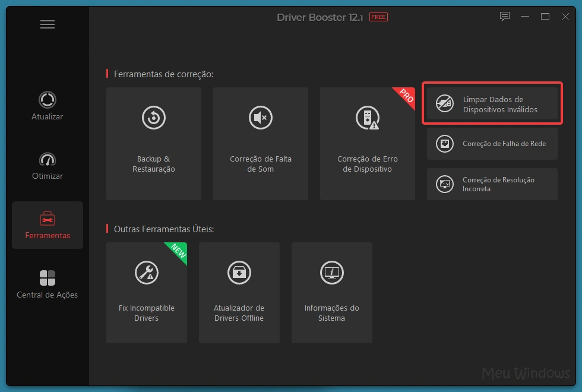The height and width of the screenshot is (392, 582).
Task: Click the NEW ribbon on Fix Incompatible Drivers
Action: (x=176, y=252)
